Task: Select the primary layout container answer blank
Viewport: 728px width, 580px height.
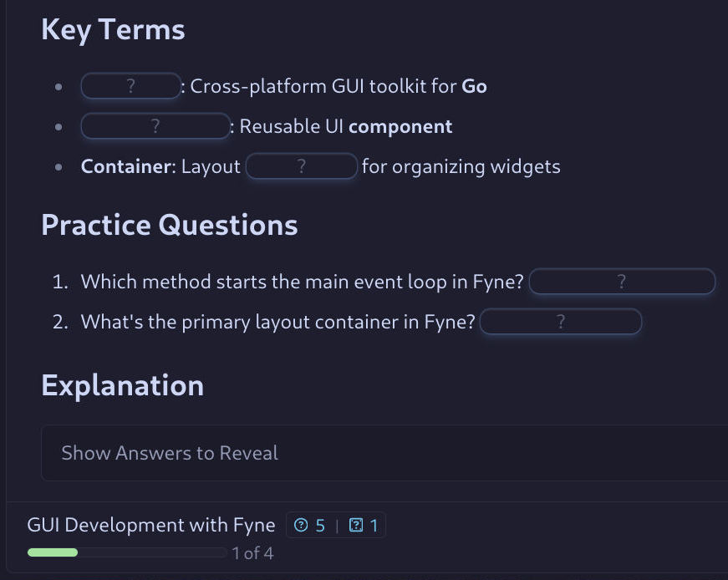Action: click(x=561, y=322)
